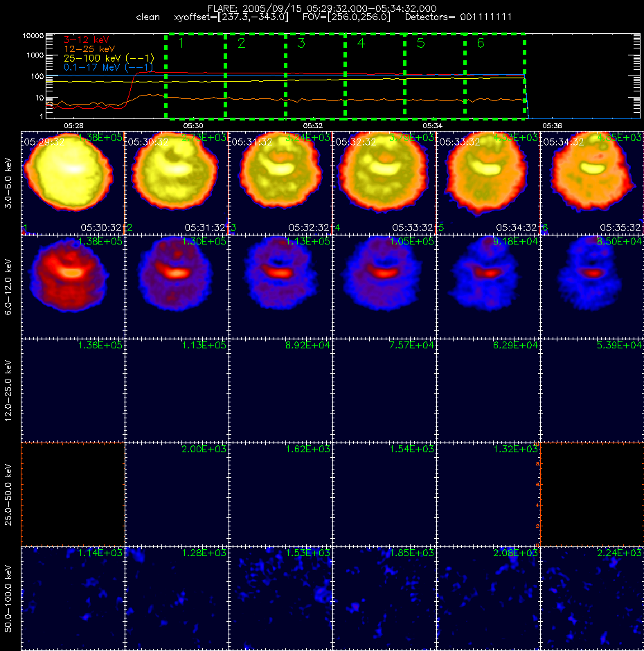Click the xyoffset=[237.3,-343.0] text

tap(231, 17)
